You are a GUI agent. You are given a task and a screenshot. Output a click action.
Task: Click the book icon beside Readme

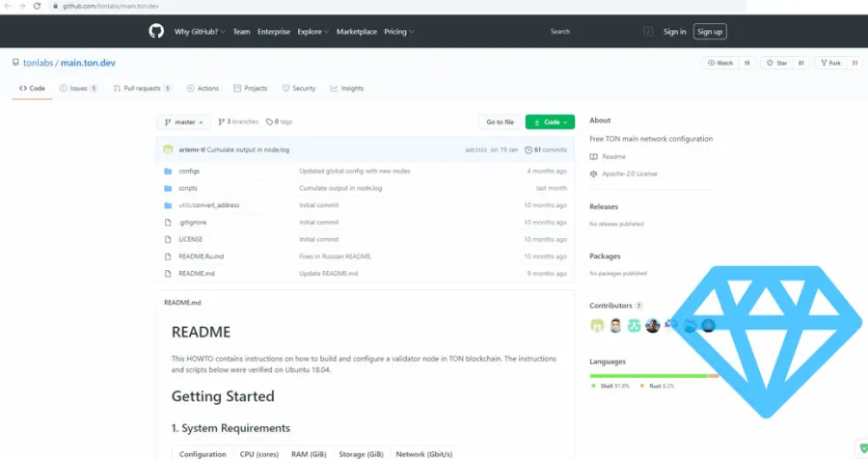pos(593,156)
